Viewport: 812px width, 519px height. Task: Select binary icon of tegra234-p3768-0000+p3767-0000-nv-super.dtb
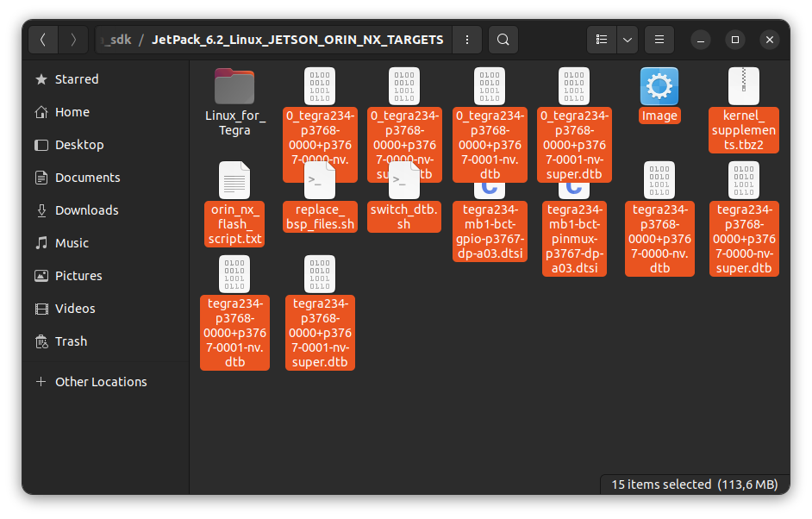pos(744,180)
